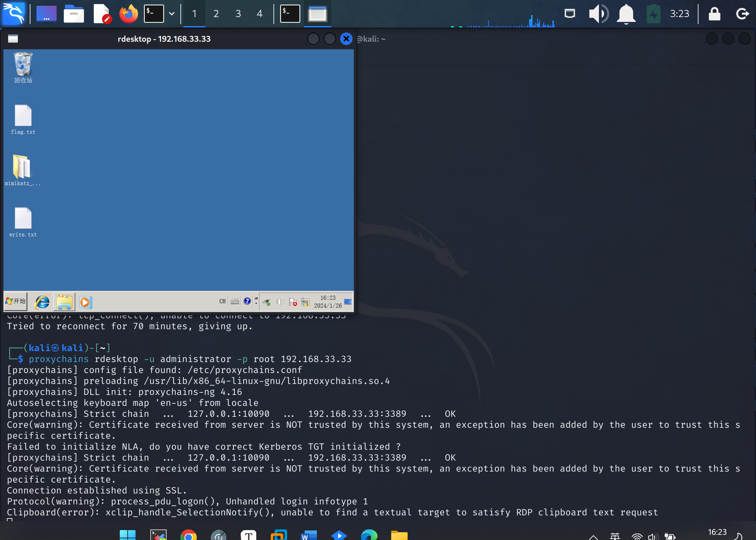Image resolution: width=756 pixels, height=540 pixels.
Task: Expand hidden tray icons chevron on host taskbar
Action: pyautogui.click(x=593, y=537)
